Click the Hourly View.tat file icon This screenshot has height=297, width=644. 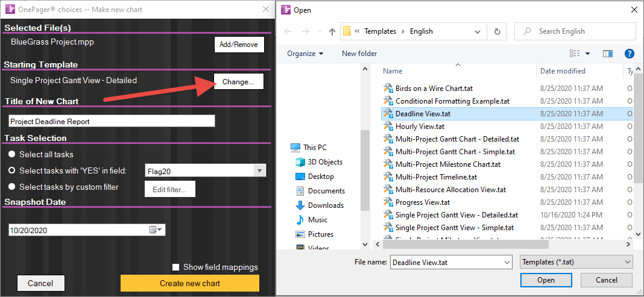pyautogui.click(x=388, y=127)
